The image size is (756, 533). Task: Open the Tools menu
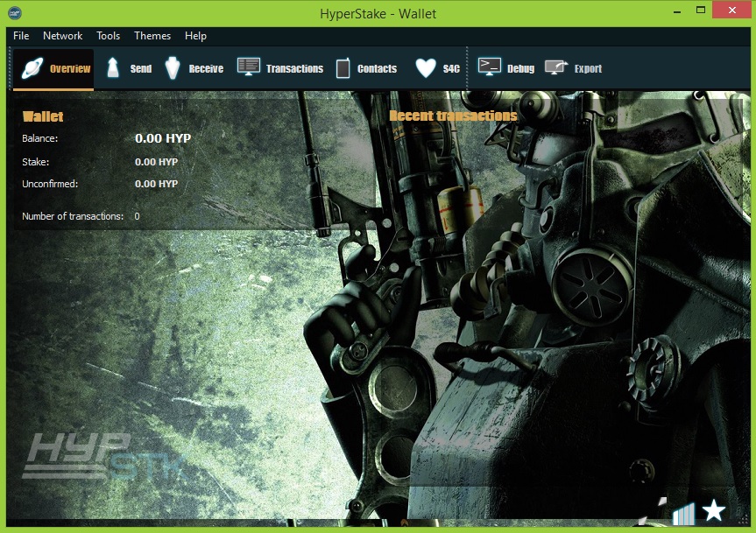click(x=108, y=36)
